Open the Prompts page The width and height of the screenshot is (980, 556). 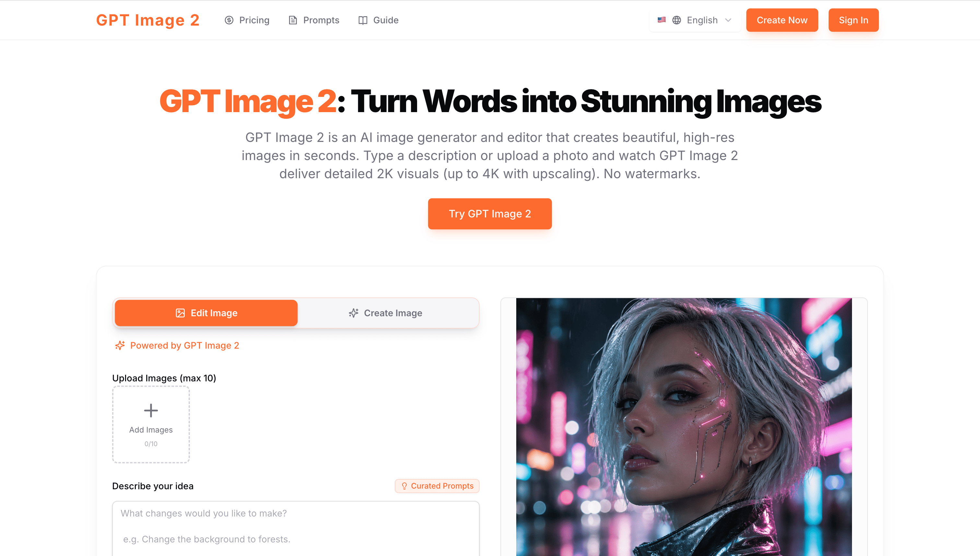314,20
